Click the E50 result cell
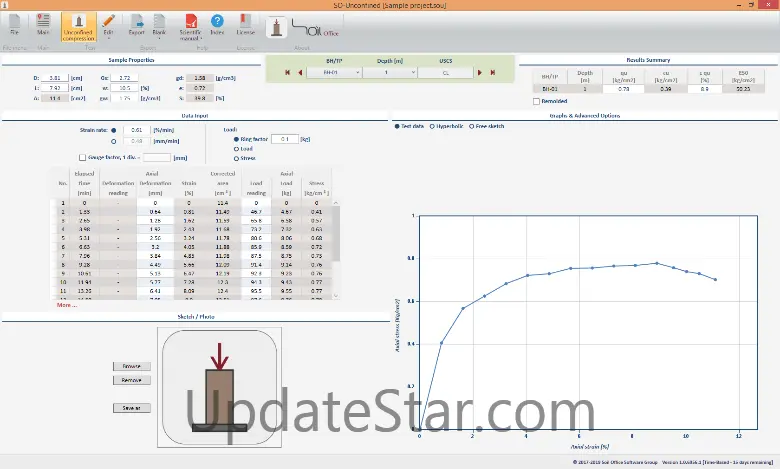This screenshot has height=469, width=780. point(743,89)
